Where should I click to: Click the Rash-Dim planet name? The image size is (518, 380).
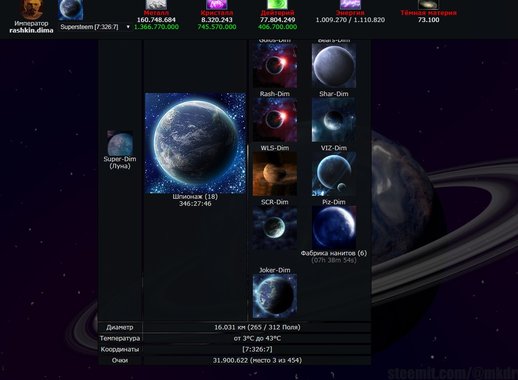275,94
